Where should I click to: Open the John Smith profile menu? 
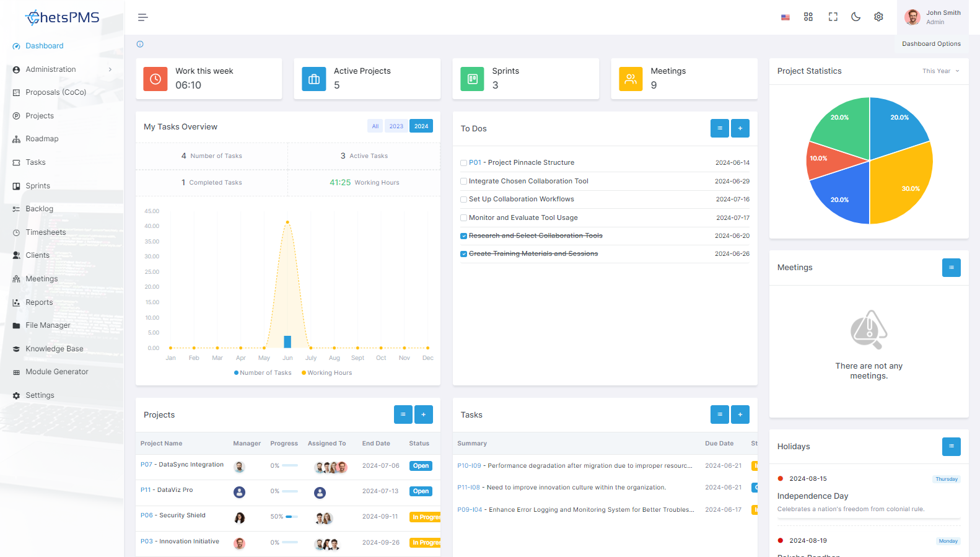click(932, 17)
